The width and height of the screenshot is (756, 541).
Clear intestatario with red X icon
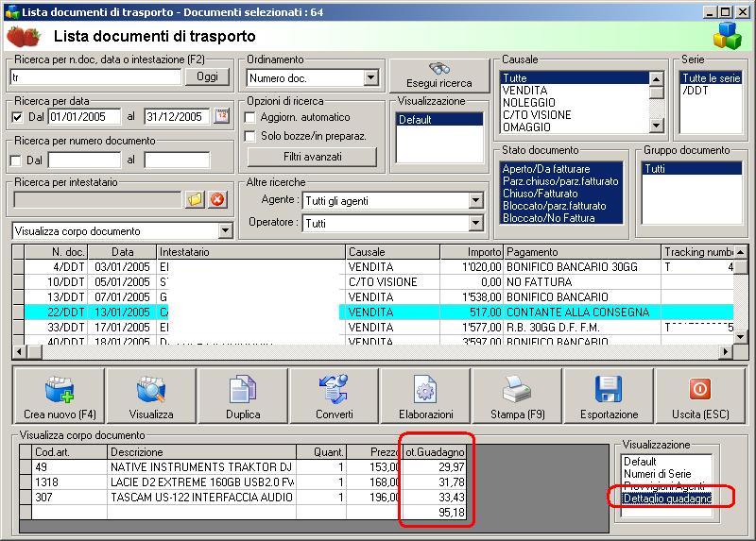pyautogui.click(x=217, y=199)
